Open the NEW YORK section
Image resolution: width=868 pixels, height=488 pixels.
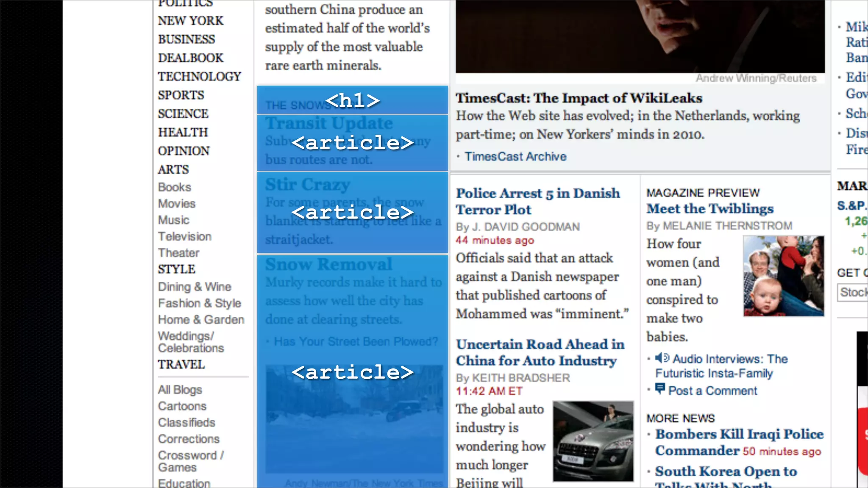[x=190, y=21]
